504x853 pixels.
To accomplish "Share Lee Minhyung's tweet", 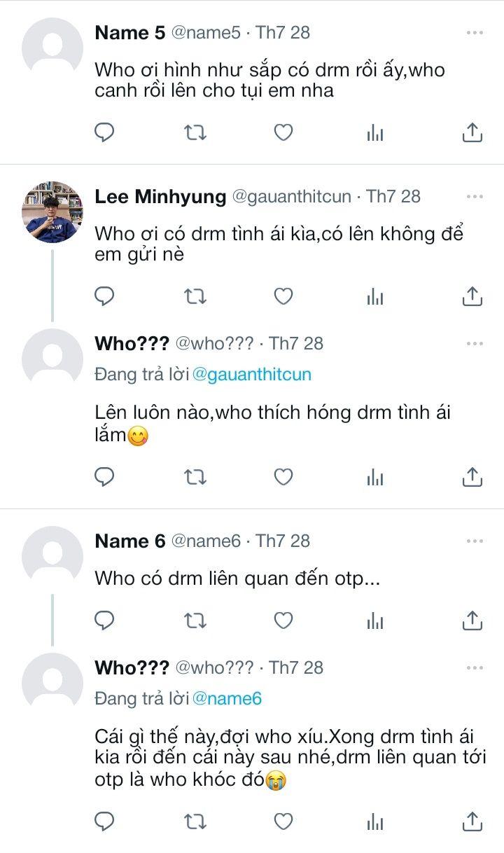I will point(472,296).
